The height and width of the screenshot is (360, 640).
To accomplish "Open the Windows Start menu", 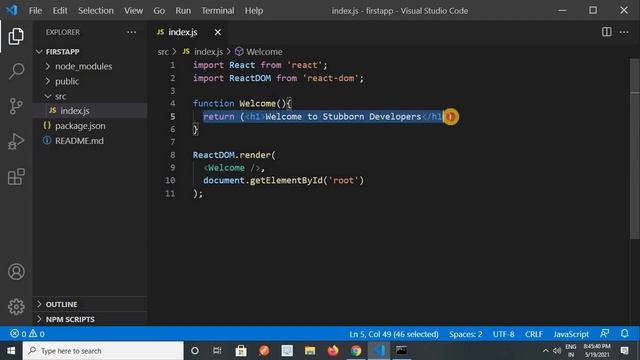I will click(x=11, y=351).
